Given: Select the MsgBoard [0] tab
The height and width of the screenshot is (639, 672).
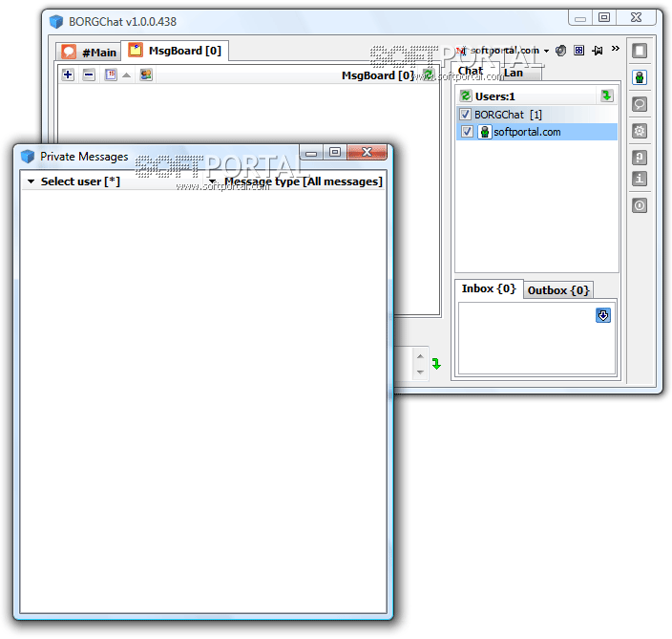Looking at the screenshot, I should click(x=175, y=51).
